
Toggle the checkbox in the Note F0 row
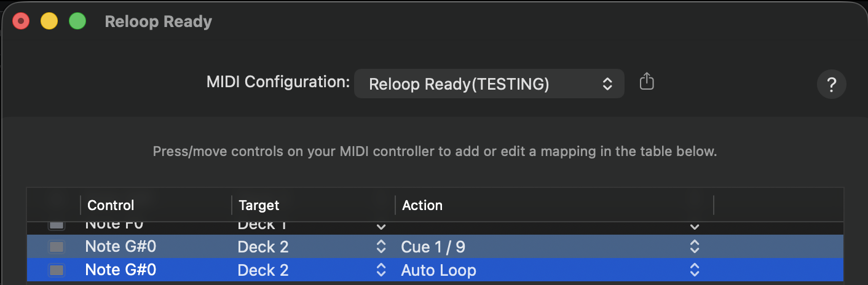tap(57, 225)
